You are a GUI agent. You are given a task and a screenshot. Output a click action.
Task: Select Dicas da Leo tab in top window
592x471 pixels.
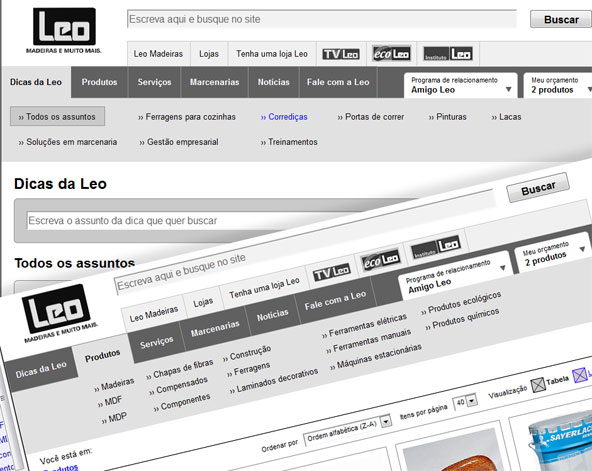(x=36, y=82)
